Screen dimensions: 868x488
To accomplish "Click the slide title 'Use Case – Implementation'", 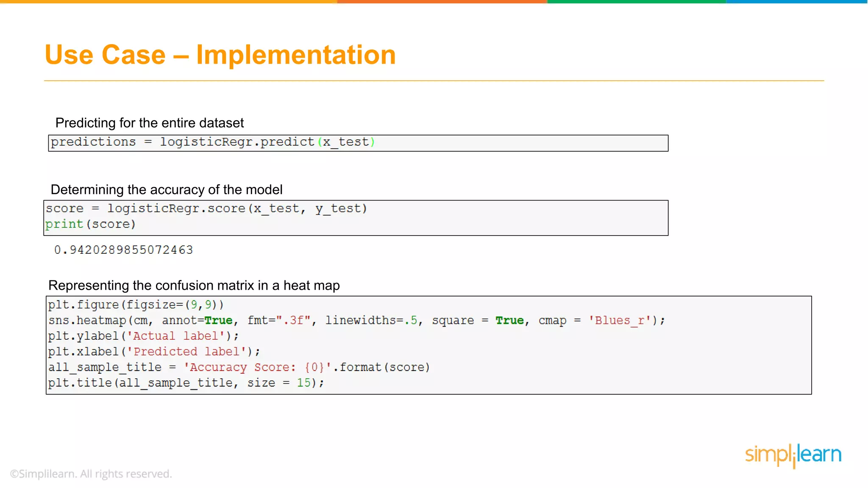I will click(220, 55).
